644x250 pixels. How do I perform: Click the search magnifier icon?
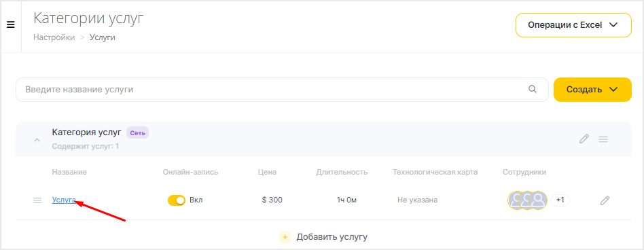[x=533, y=89]
